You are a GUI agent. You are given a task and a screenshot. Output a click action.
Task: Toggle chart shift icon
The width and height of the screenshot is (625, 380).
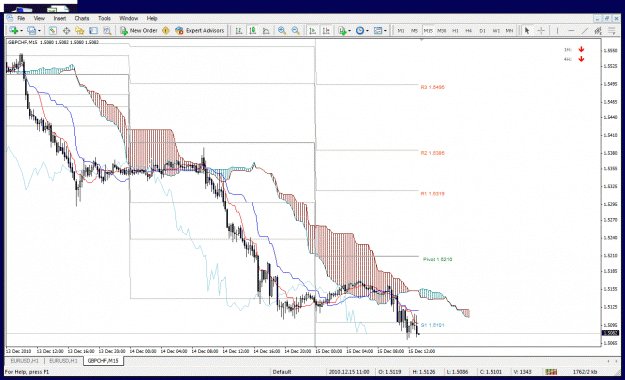click(x=326, y=30)
